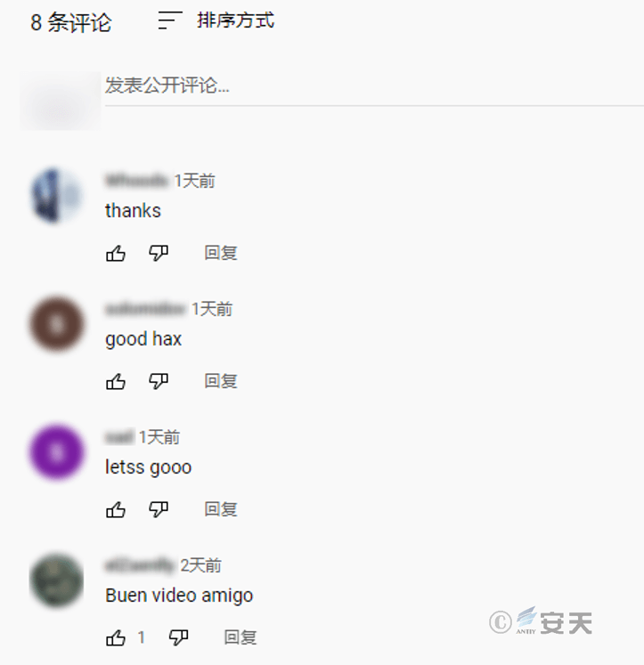
Task: Dislike the "thanks" comment
Action: point(159,253)
